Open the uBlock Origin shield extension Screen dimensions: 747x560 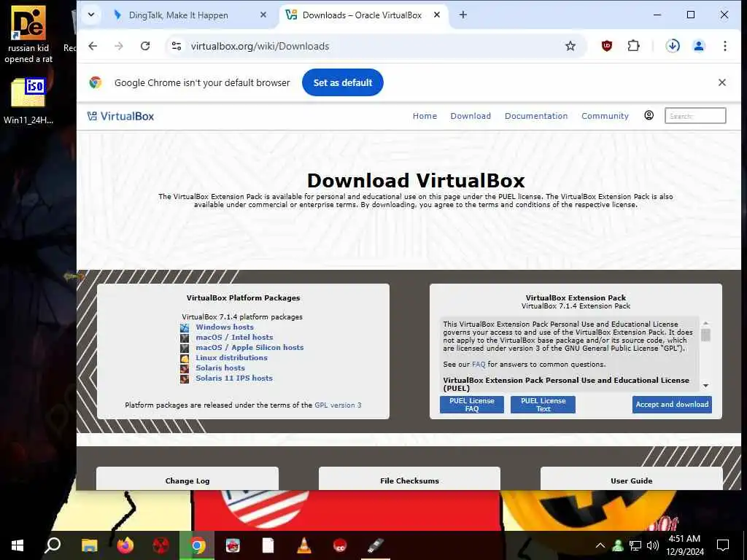click(x=606, y=46)
